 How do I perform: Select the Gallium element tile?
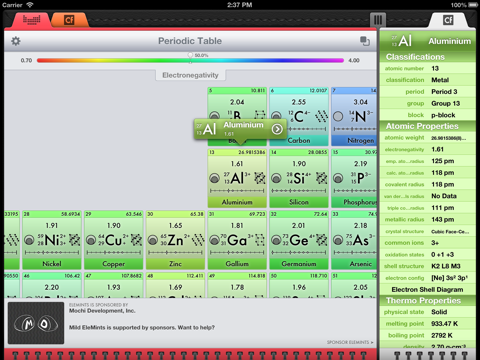click(237, 240)
